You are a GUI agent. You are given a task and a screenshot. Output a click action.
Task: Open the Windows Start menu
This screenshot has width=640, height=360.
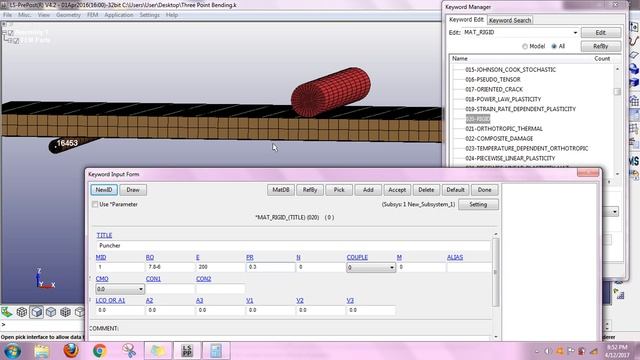(x=12, y=351)
